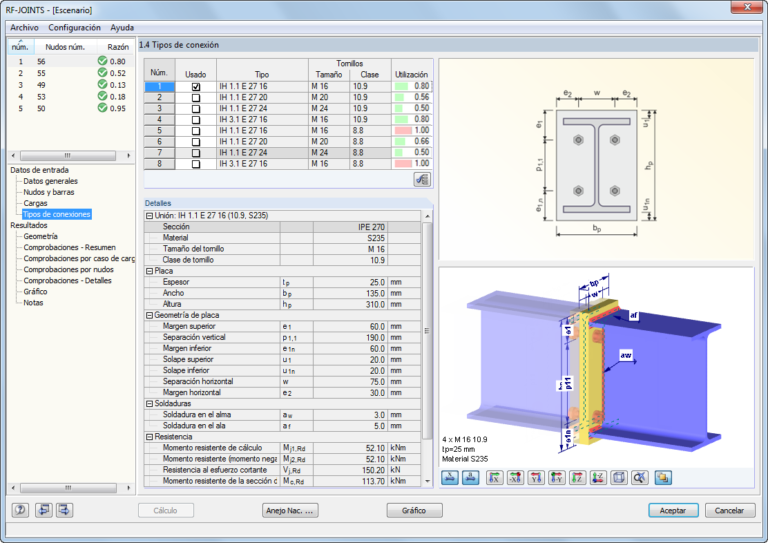This screenshot has width=768, height=543.
Task: Click the Anejo Nac. button
Action: tap(290, 510)
